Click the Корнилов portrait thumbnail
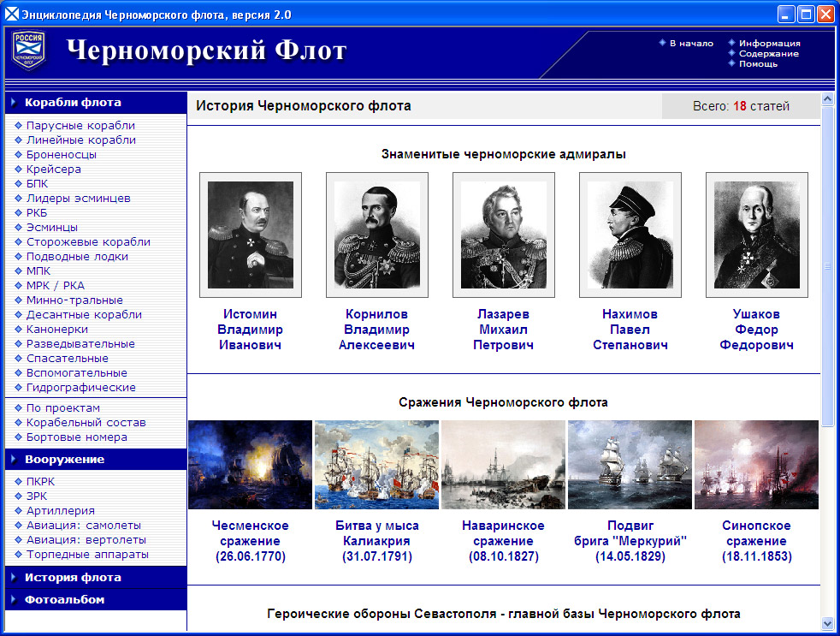 376,235
